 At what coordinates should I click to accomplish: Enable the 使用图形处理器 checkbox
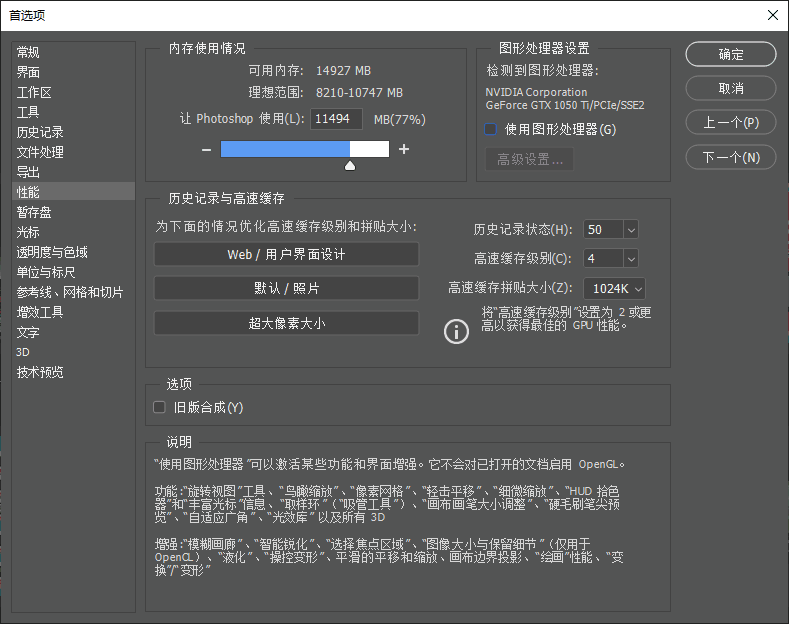tap(491, 129)
